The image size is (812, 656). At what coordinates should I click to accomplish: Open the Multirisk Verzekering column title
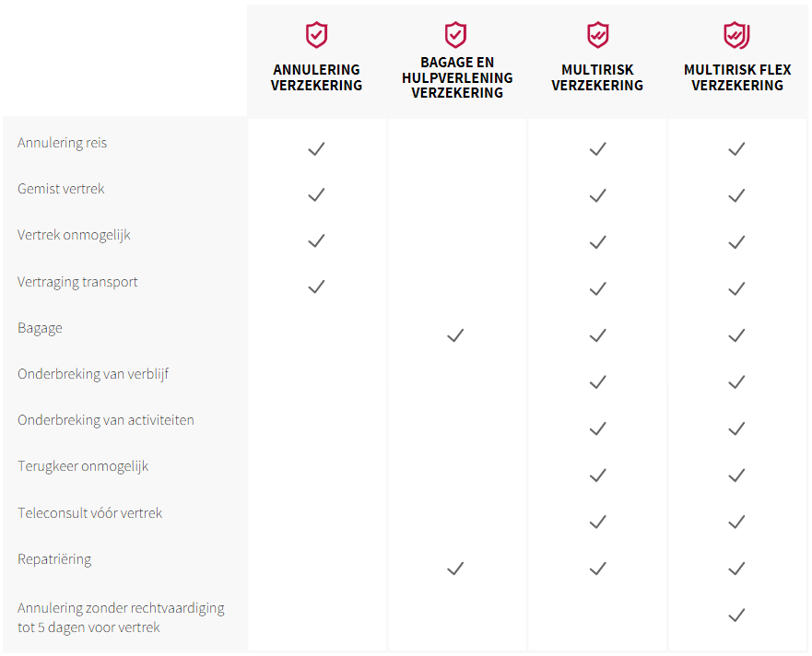[597, 77]
